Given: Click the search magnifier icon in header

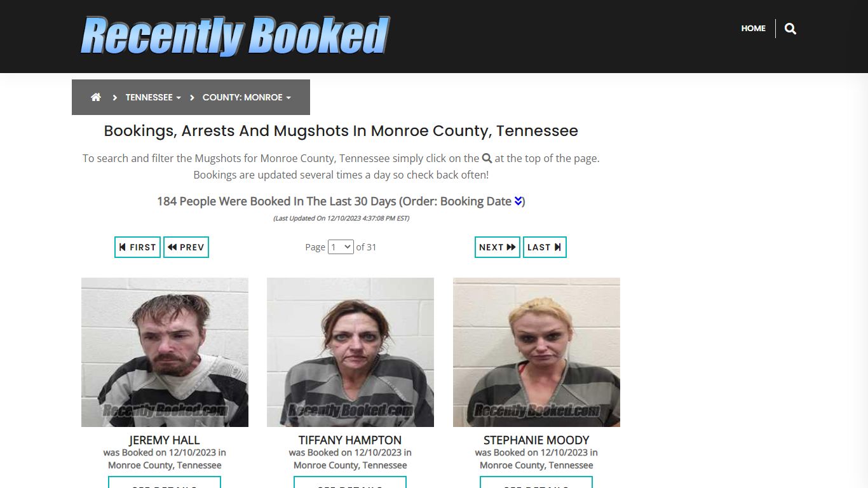Looking at the screenshot, I should click(790, 29).
